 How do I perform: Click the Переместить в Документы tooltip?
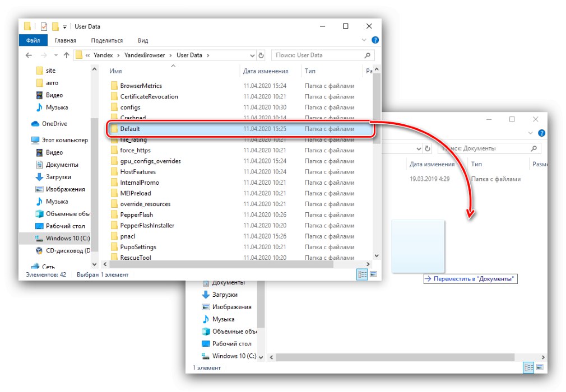(x=471, y=278)
